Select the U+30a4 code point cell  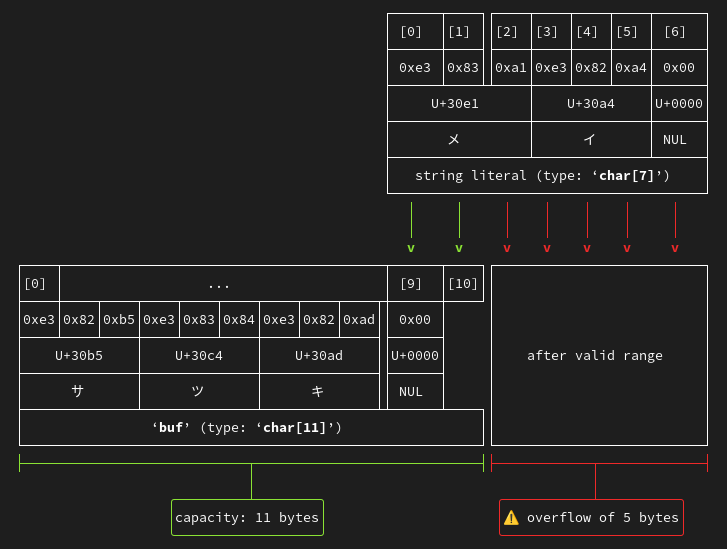(591, 104)
